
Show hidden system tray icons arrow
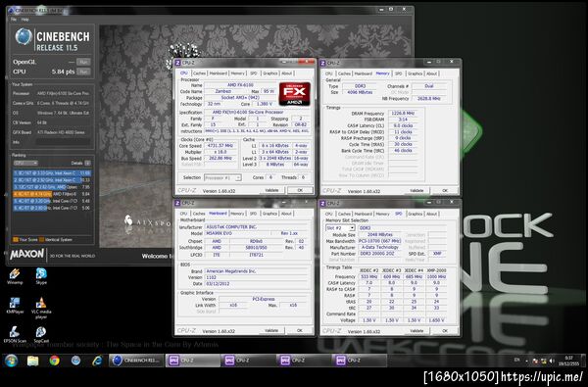[526, 361]
